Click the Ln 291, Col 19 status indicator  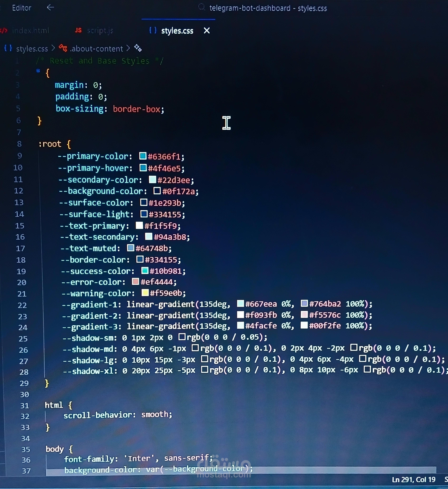tap(414, 480)
